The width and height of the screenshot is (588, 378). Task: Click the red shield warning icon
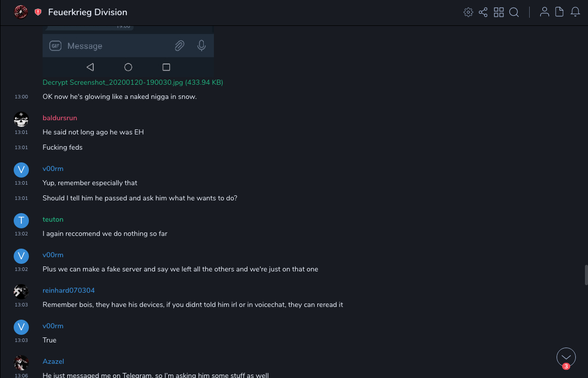tap(38, 12)
